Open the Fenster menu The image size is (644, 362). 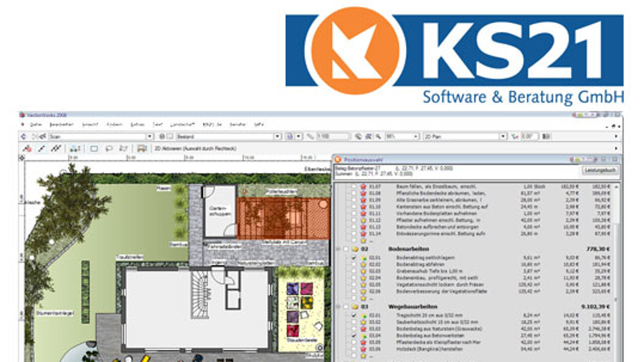(x=237, y=124)
